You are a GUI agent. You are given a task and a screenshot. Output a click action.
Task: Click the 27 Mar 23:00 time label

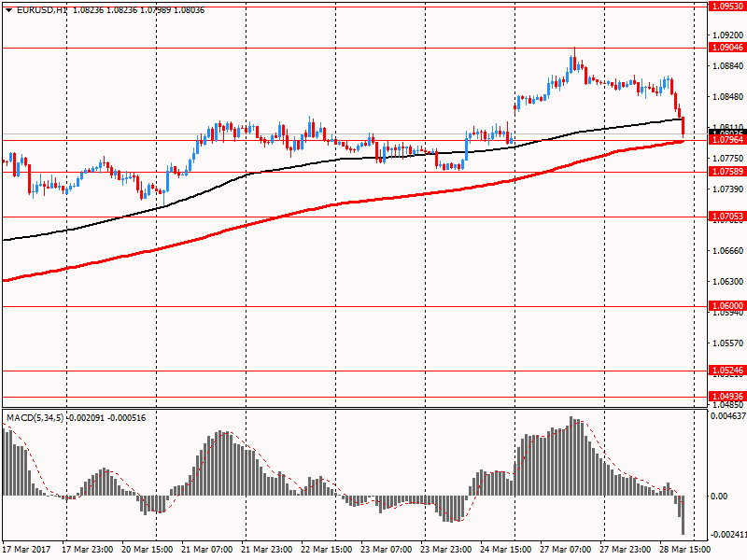tap(625, 549)
